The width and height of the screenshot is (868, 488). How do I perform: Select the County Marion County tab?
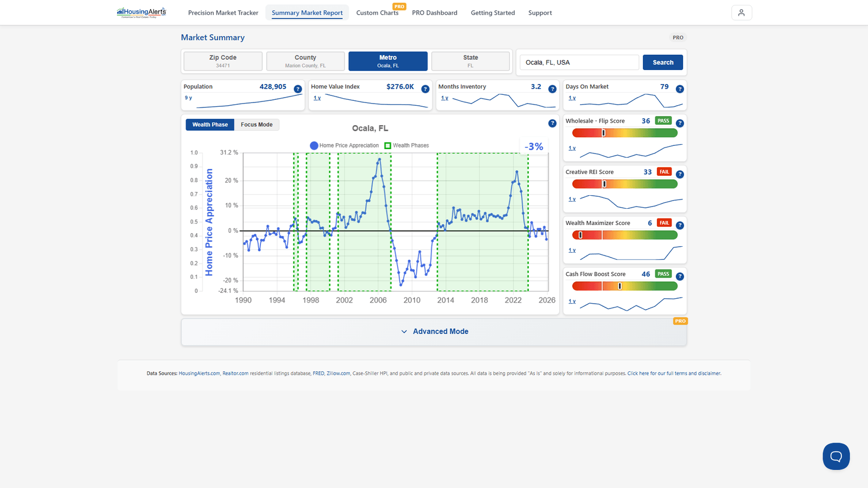(305, 61)
